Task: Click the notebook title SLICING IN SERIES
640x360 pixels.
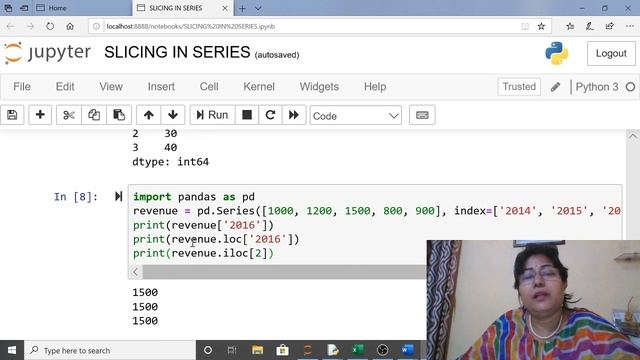Action: (177, 53)
